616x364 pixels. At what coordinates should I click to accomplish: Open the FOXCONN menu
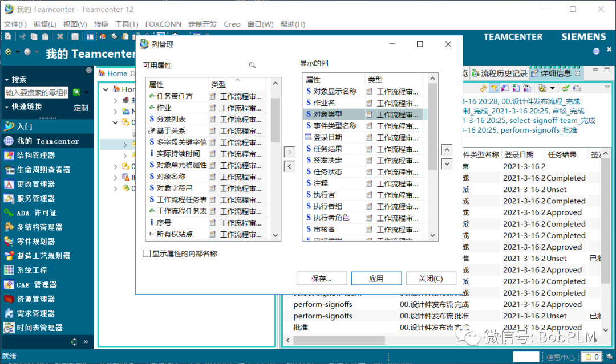[164, 24]
